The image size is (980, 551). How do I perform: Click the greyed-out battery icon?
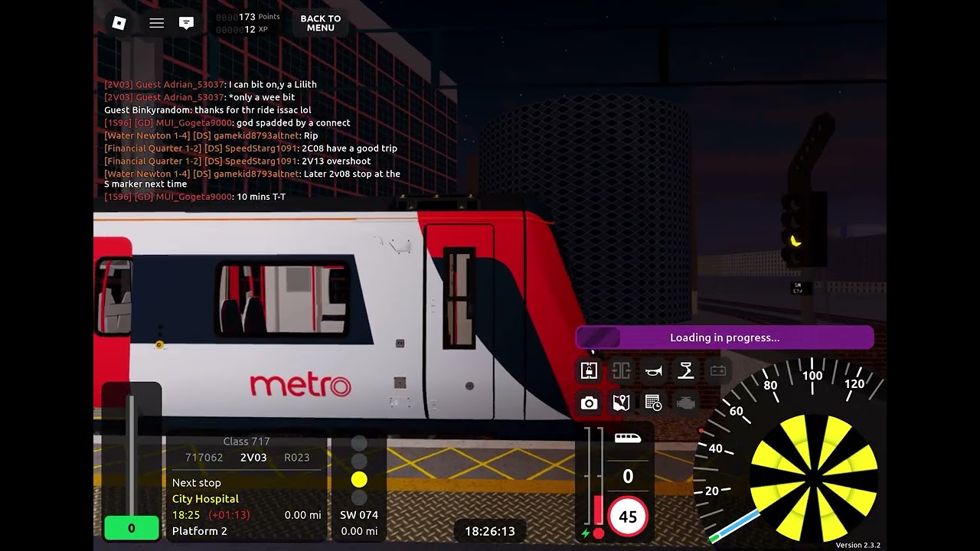717,370
